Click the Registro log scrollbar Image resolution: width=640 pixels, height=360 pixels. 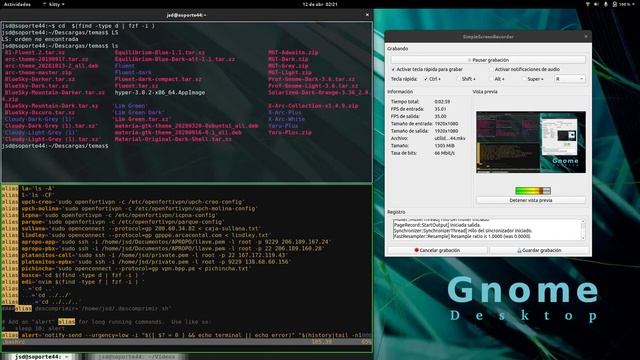583,230
